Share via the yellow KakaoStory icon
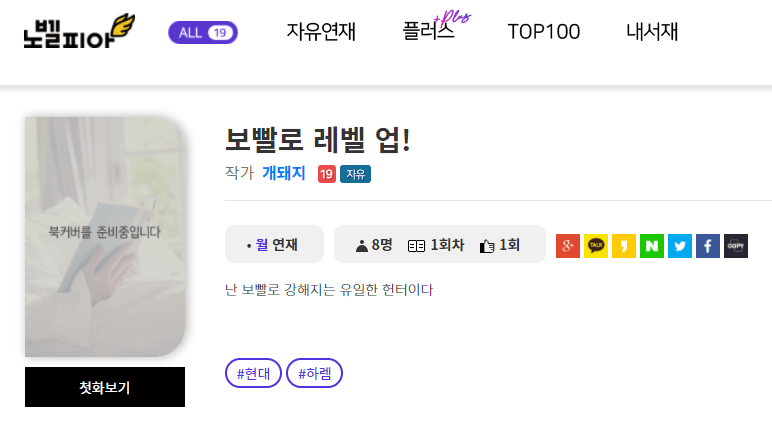 click(624, 246)
